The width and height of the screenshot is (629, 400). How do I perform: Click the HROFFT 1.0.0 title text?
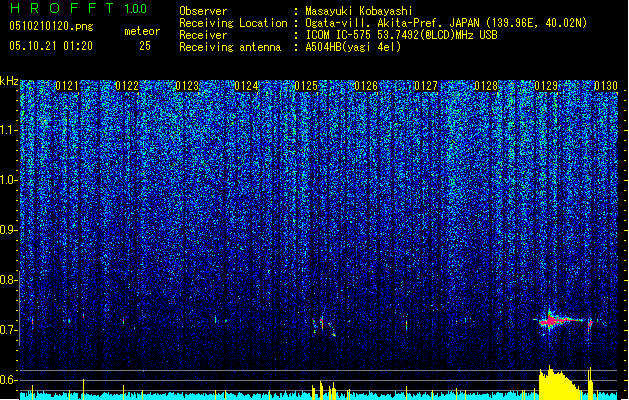(78, 8)
